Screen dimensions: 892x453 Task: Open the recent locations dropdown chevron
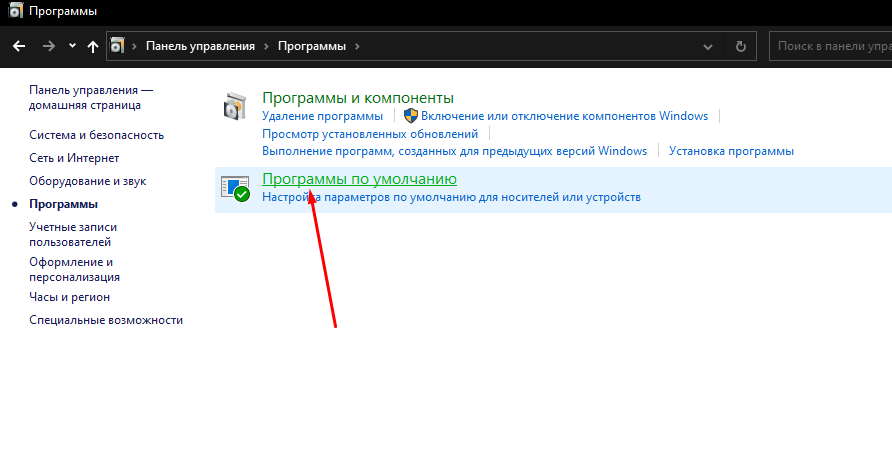(72, 46)
